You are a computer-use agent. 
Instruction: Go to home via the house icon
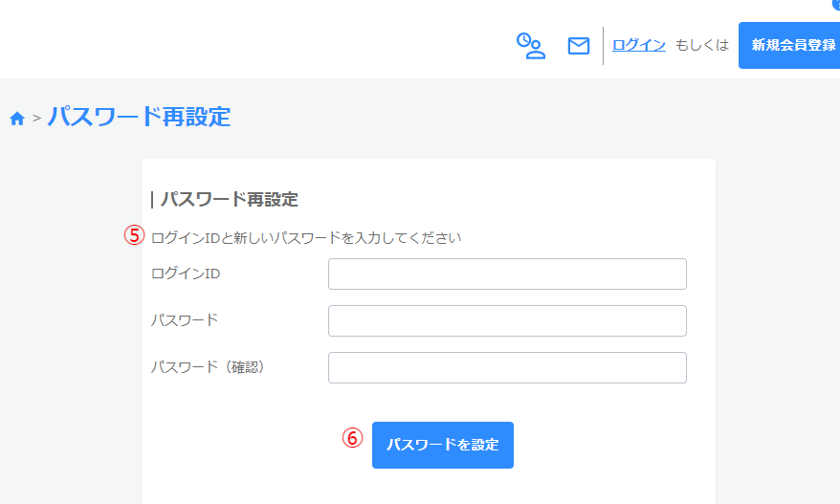pyautogui.click(x=16, y=118)
